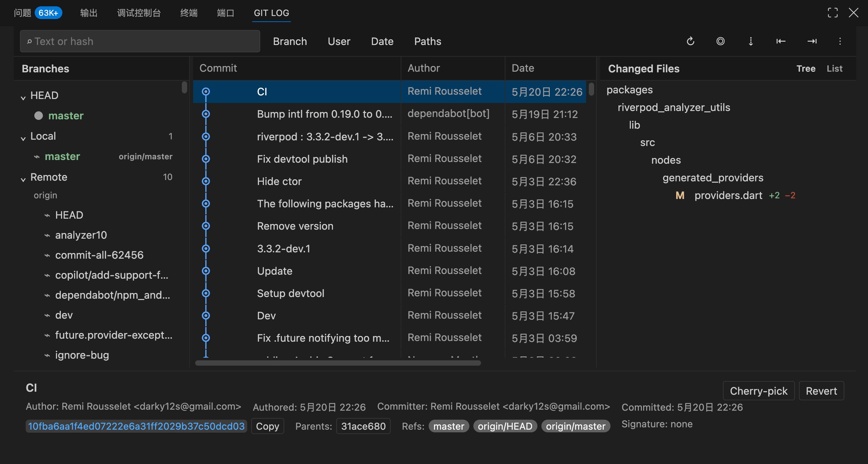This screenshot has width=868, height=464.
Task: Refresh the git log with the refresh icon
Action: pyautogui.click(x=691, y=41)
